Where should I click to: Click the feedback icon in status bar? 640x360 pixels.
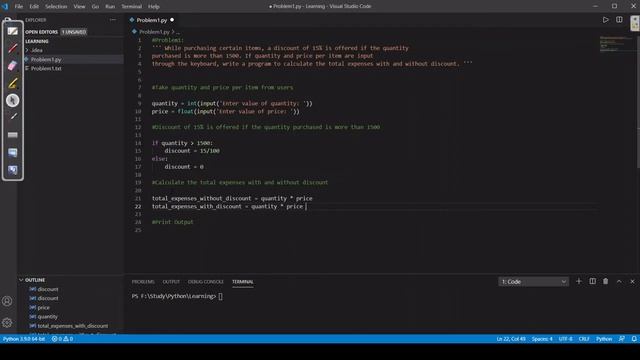coord(622,339)
